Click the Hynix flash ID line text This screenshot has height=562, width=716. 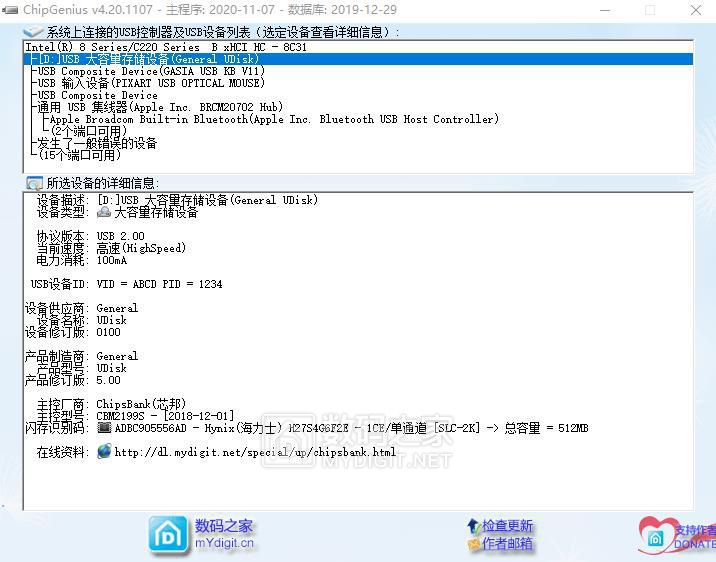point(351,428)
